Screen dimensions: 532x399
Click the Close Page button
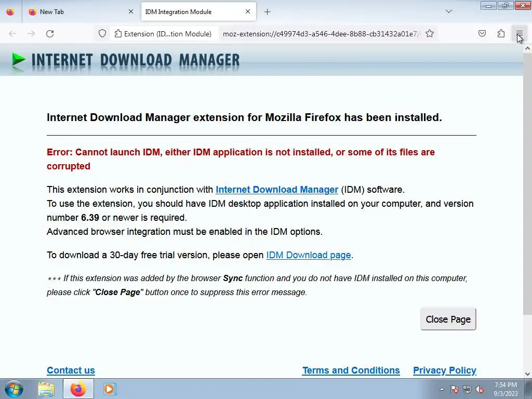tap(448, 319)
